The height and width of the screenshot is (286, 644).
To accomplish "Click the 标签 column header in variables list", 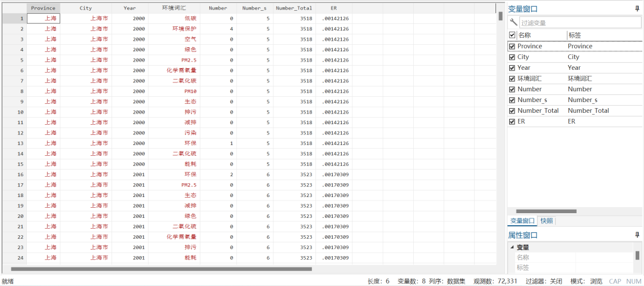I will pyautogui.click(x=575, y=35).
